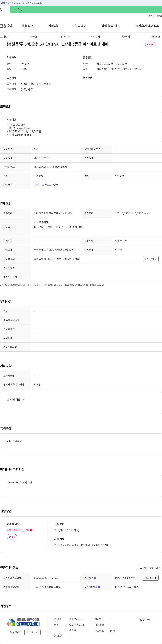Click the 국민연금, 고용보험, 산재보험, 건강보험 value
Viewport: 162px width, 644px height.
pos(54,250)
